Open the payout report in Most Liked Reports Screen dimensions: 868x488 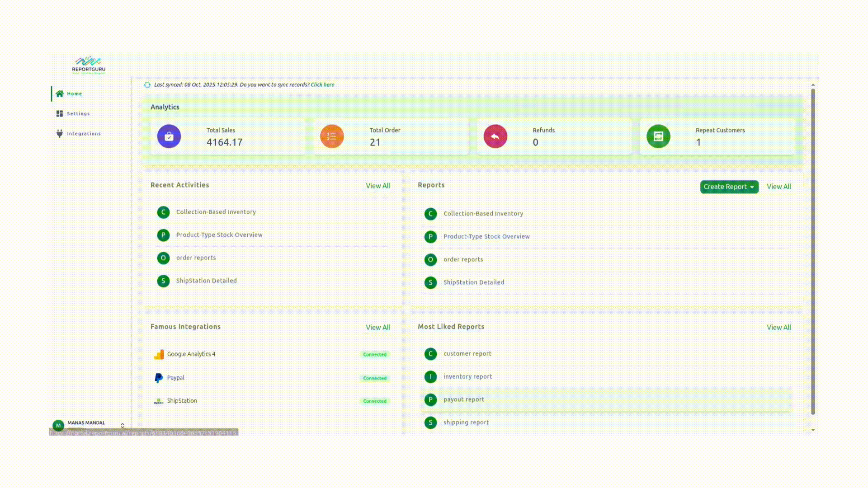click(x=463, y=400)
